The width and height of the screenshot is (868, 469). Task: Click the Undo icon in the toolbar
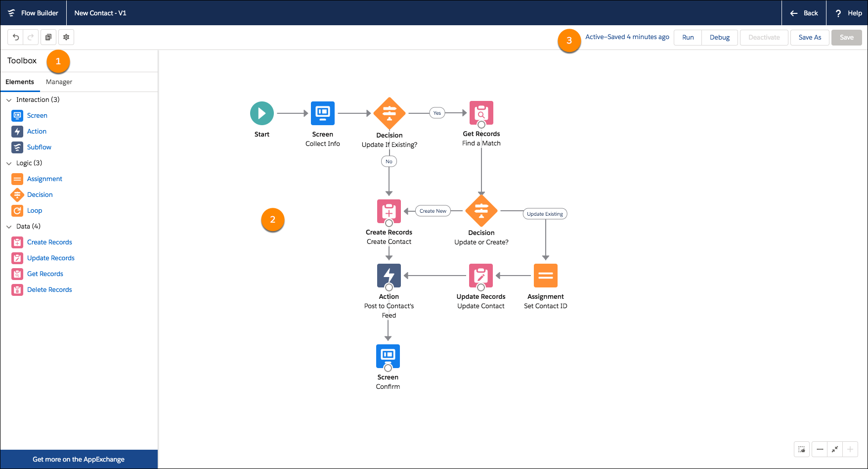click(15, 37)
